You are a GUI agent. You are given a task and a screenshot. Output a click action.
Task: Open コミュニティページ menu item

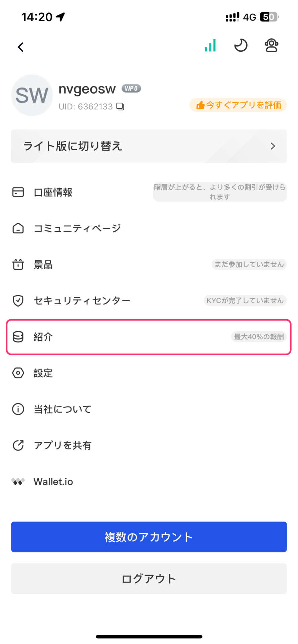point(149,228)
